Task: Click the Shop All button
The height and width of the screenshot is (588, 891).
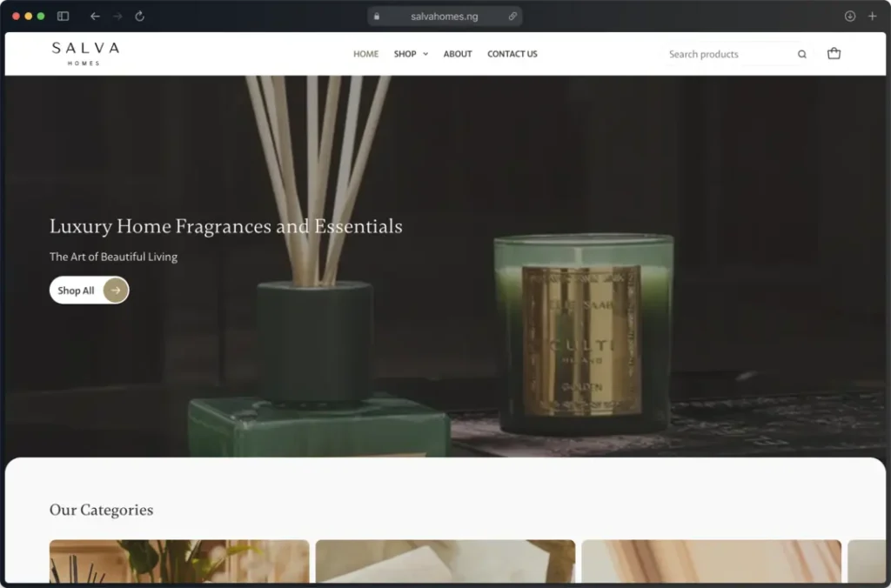Action: 90,291
